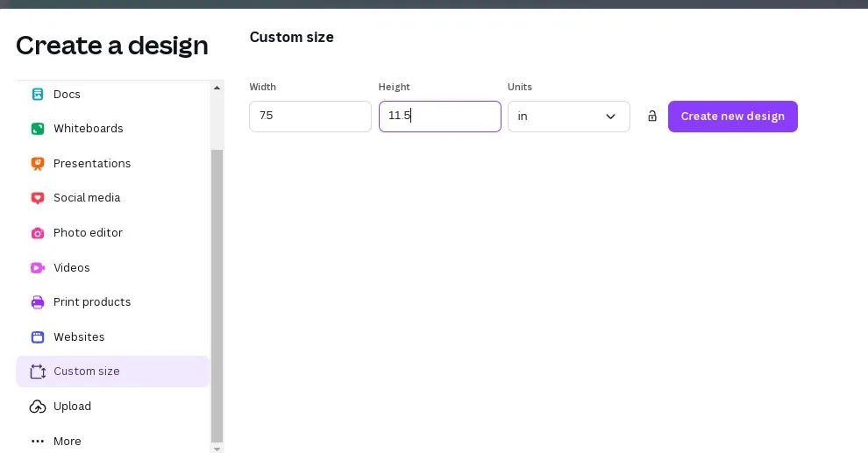
Task: Click the Docs icon in sidebar
Action: coord(38,94)
